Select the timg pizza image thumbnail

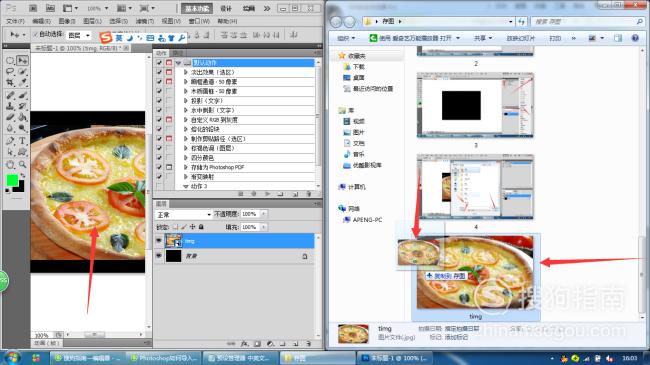coord(475,273)
